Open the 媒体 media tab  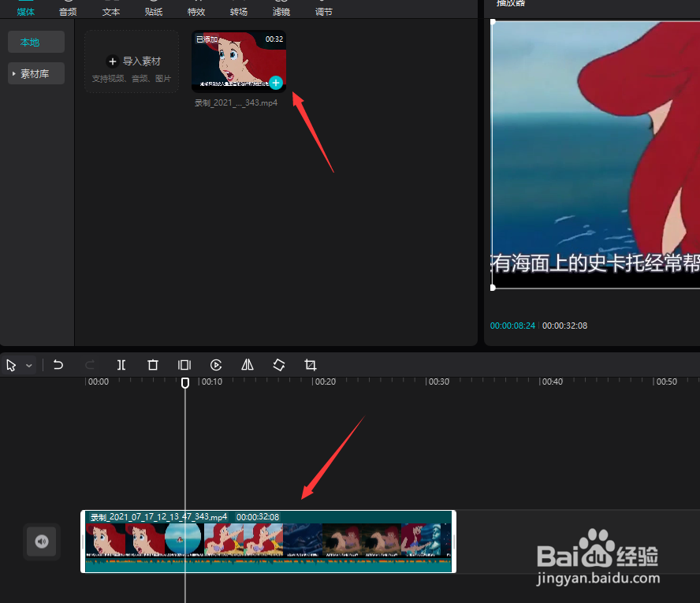(25, 11)
